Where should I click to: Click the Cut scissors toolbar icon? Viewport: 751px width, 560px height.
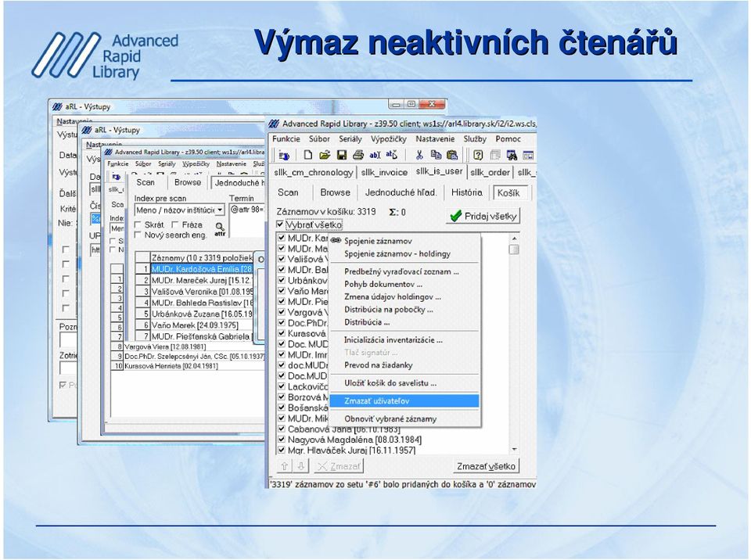[x=419, y=155]
